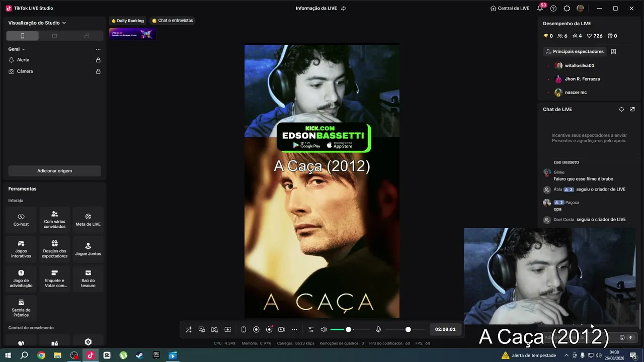
Task: Open CapCut from the taskbar
Action: click(x=107, y=355)
